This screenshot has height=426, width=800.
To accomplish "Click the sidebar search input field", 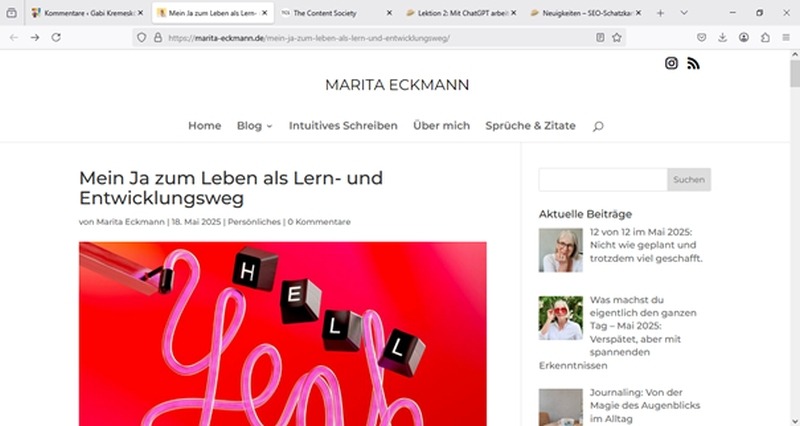I will (603, 180).
